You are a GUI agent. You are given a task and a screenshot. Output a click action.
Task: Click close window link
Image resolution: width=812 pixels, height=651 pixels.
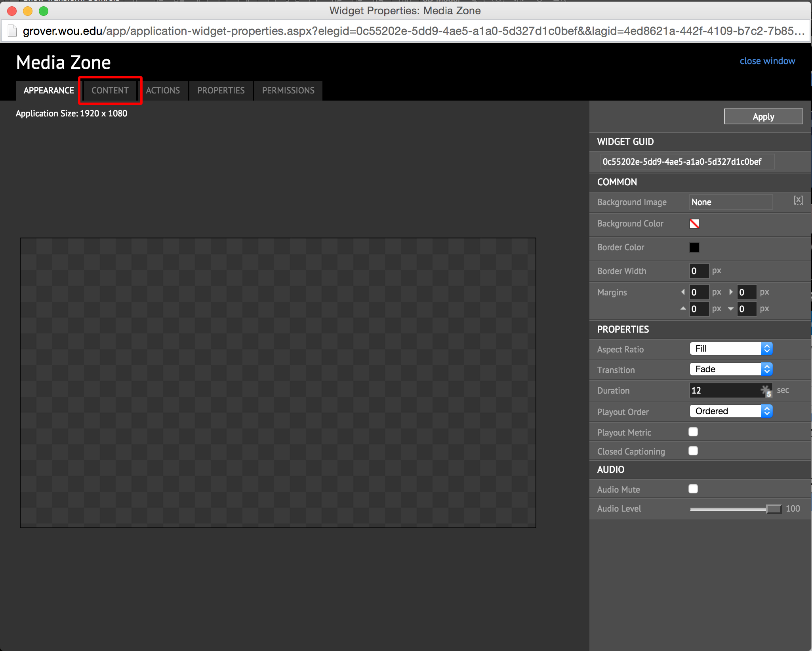point(768,60)
